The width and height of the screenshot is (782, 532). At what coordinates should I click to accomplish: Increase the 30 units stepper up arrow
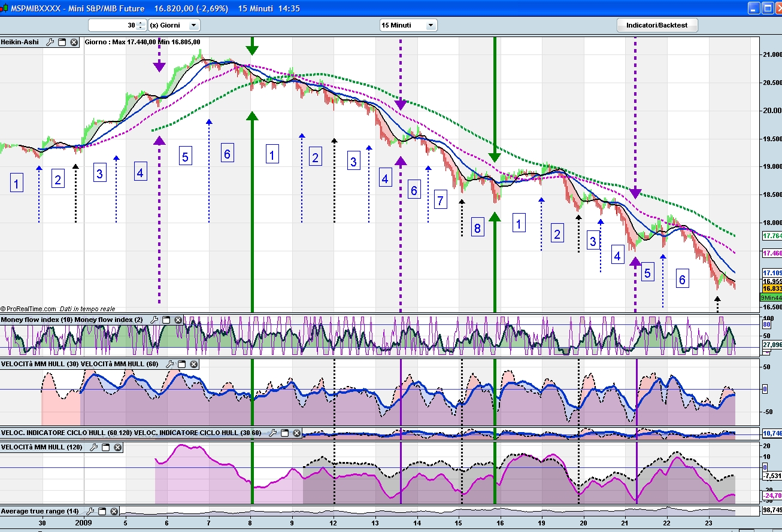[141, 23]
